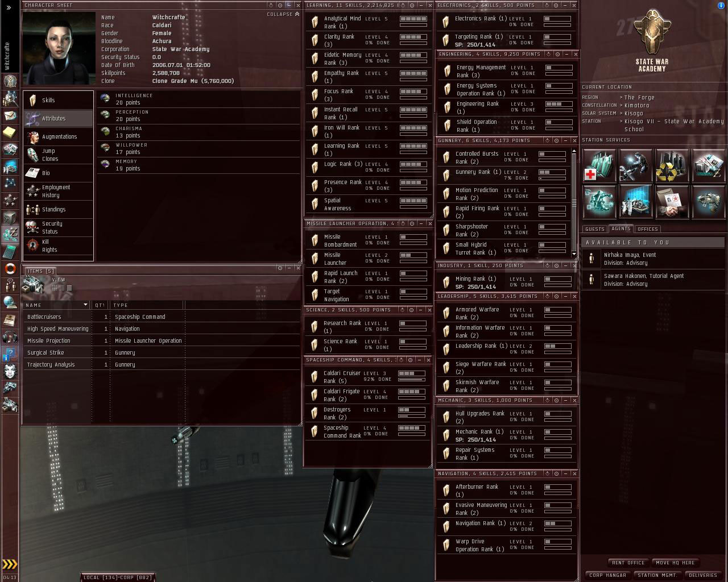Image resolution: width=728 pixels, height=582 pixels.
Task: Open Augmentations in character sheet
Action: tap(58, 136)
